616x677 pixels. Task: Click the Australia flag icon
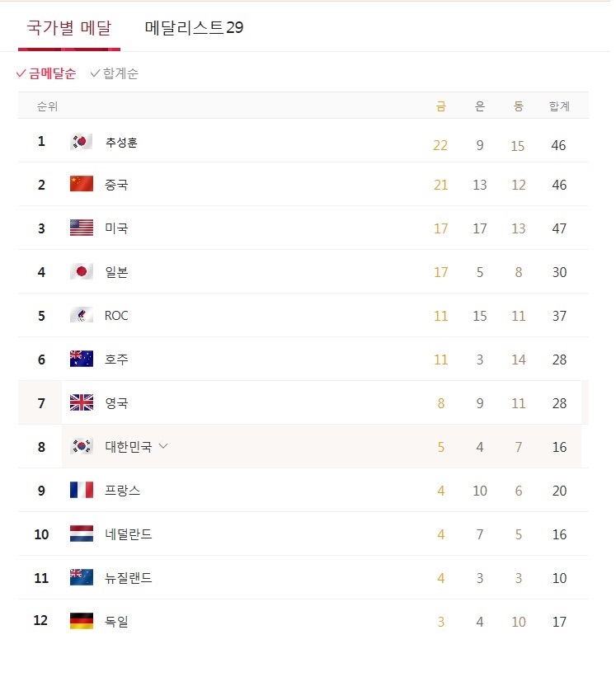pos(82,360)
